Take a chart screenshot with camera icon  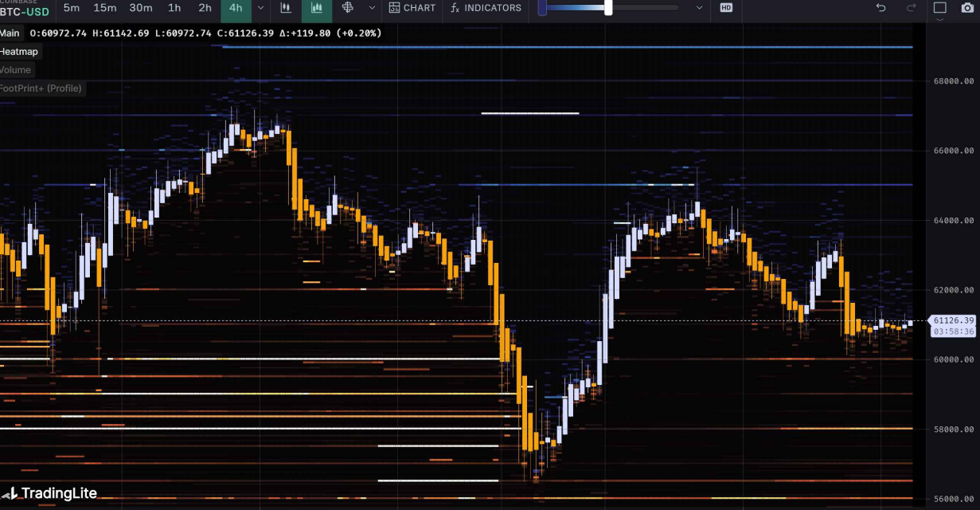(x=967, y=8)
